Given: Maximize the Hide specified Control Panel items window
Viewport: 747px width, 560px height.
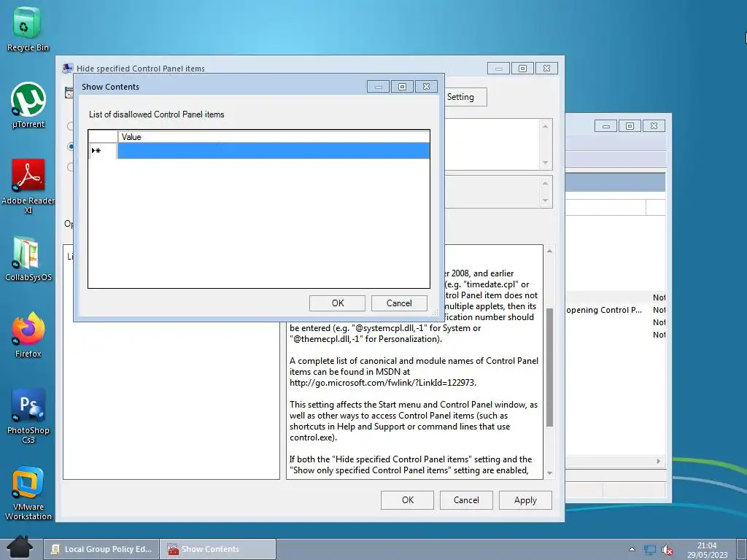Looking at the screenshot, I should [x=522, y=69].
